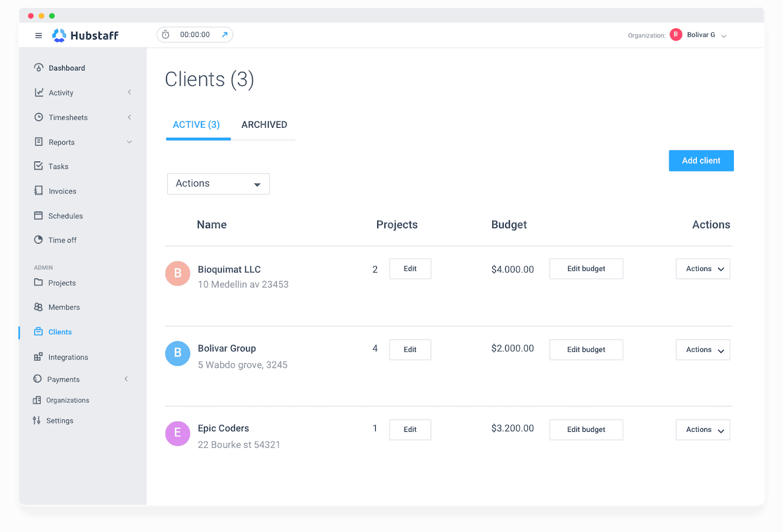The width and height of the screenshot is (783, 532).
Task: Click the Organizations building icon
Action: click(37, 400)
